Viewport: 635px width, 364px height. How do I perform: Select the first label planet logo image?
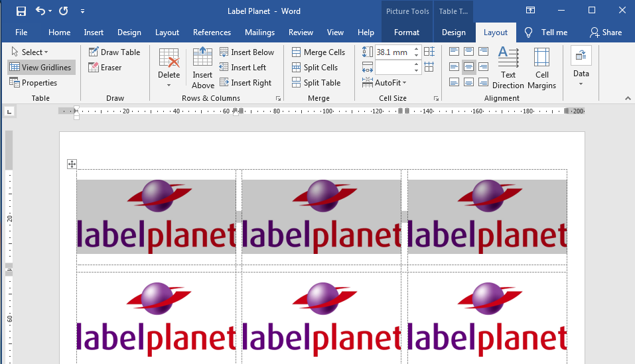[x=157, y=216]
